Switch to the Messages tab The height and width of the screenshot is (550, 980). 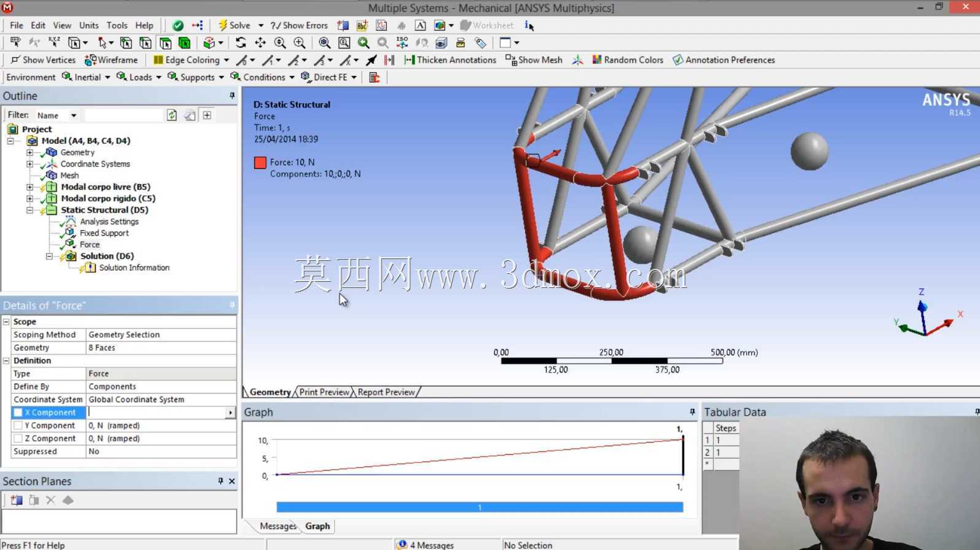[278, 526]
